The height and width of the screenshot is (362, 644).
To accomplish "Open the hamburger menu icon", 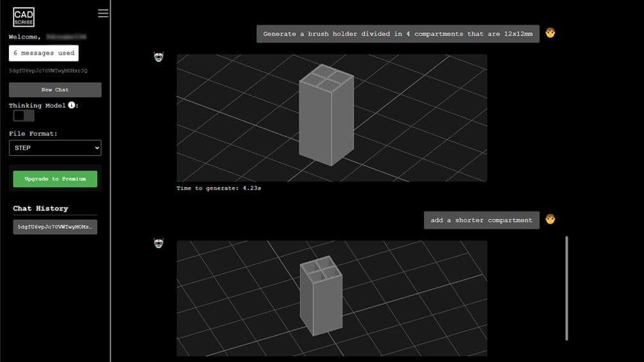I will point(103,13).
